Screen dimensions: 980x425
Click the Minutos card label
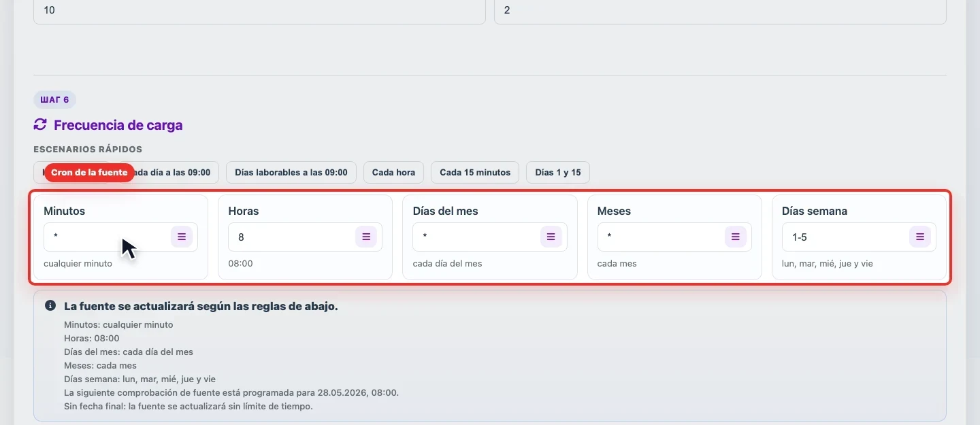[x=64, y=211]
